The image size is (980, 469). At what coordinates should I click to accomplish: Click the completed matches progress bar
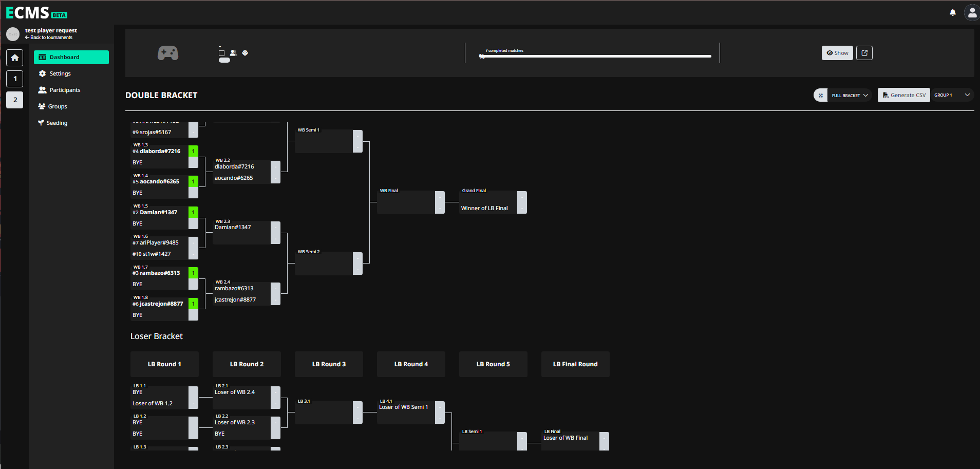[596, 56]
